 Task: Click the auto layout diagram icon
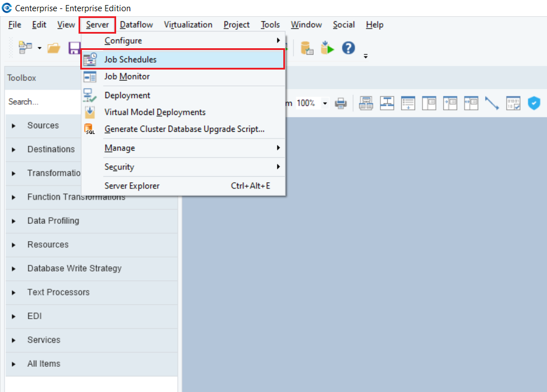pyautogui.click(x=366, y=103)
